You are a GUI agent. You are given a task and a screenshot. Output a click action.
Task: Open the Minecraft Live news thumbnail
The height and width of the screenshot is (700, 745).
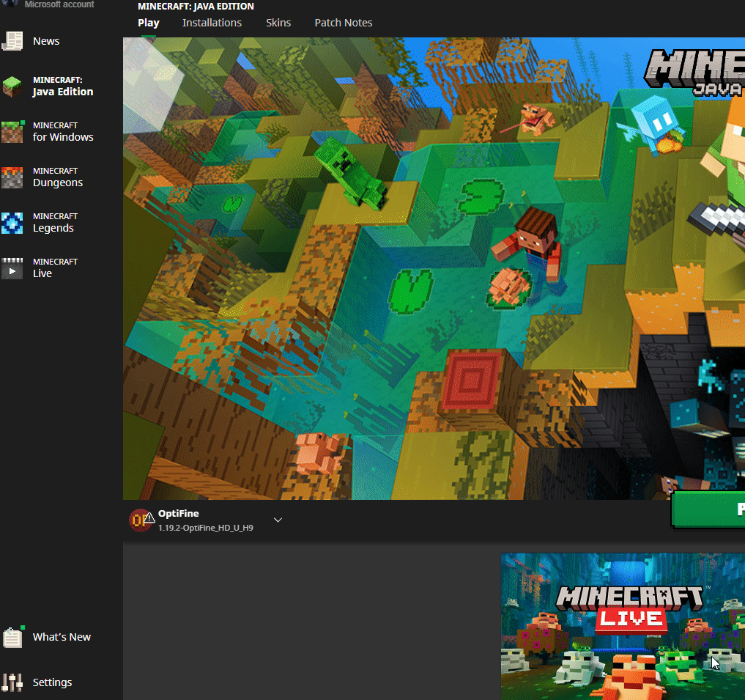(x=623, y=626)
